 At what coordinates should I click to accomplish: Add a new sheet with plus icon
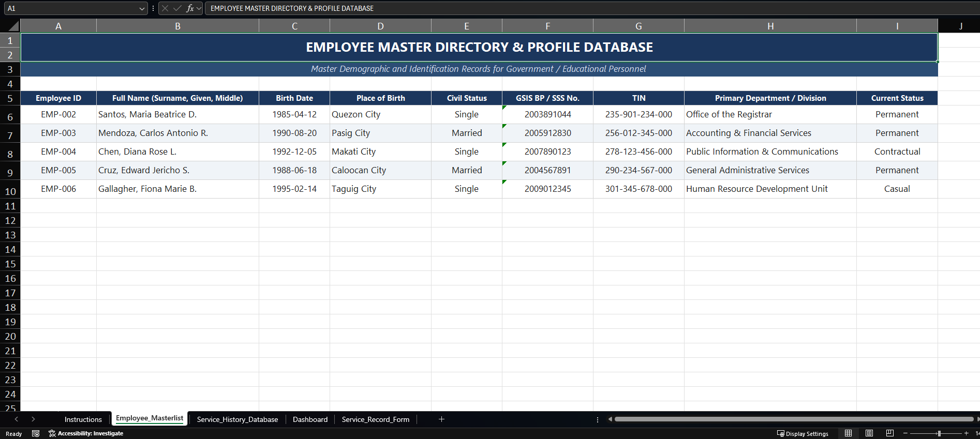(441, 419)
